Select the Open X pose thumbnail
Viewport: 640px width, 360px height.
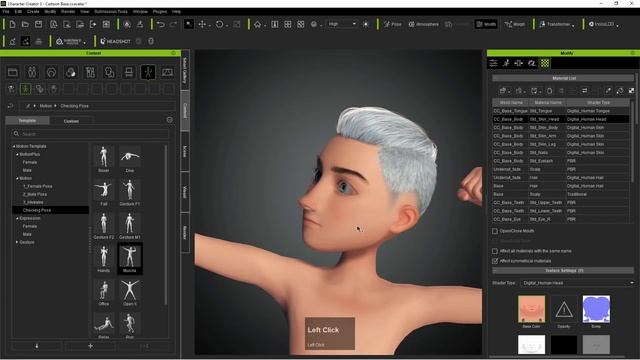pyautogui.click(x=130, y=292)
